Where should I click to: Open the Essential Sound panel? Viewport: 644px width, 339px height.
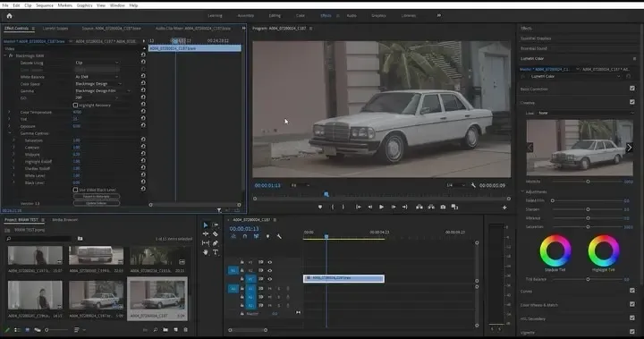534,48
